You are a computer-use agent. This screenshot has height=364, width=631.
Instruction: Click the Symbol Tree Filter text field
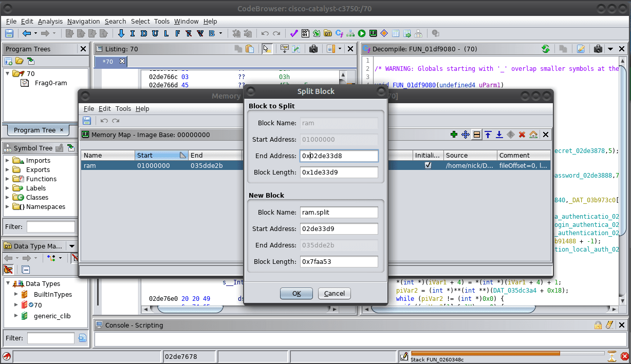(51, 226)
